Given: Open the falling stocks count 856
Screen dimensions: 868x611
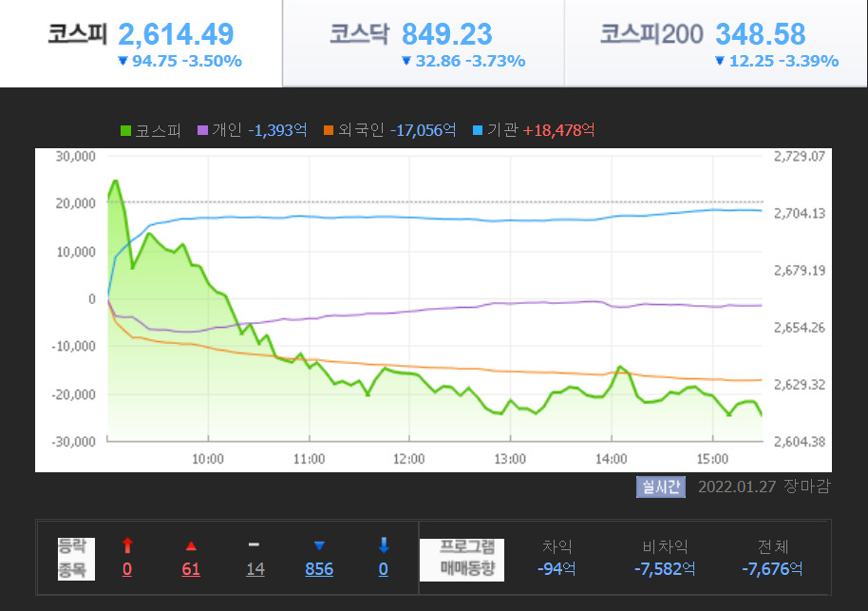Looking at the screenshot, I should pyautogui.click(x=319, y=569).
